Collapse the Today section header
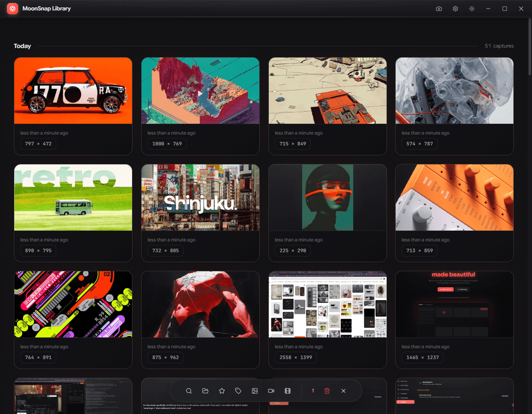 pyautogui.click(x=22, y=46)
